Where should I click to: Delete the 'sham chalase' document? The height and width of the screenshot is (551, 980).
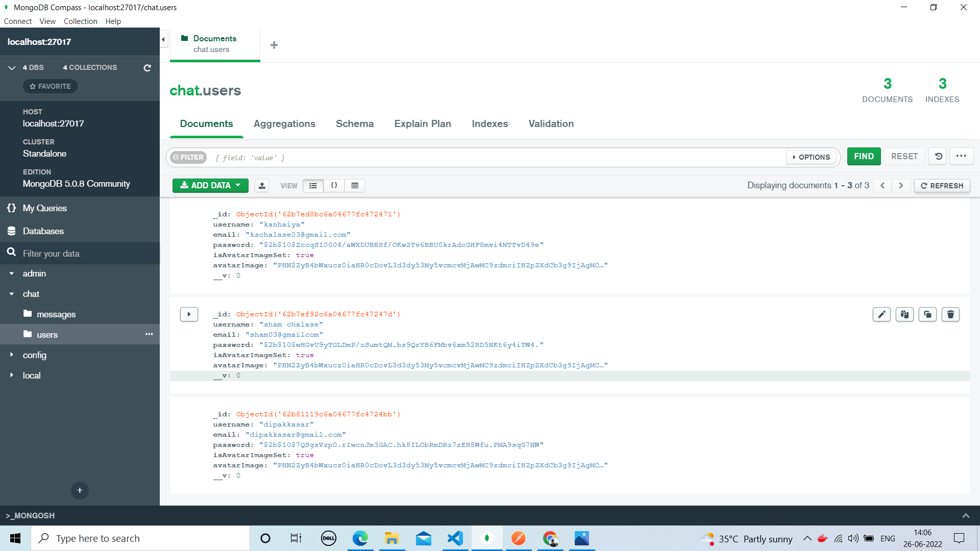click(x=950, y=314)
